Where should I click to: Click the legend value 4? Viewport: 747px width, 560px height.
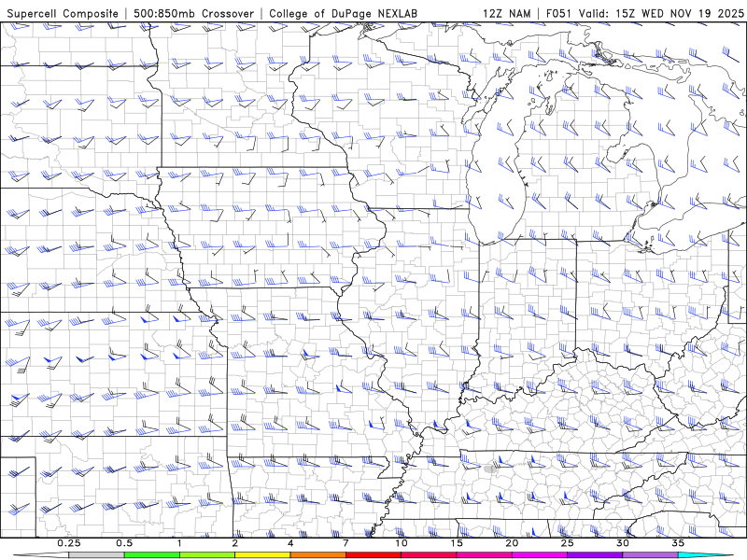290,543
